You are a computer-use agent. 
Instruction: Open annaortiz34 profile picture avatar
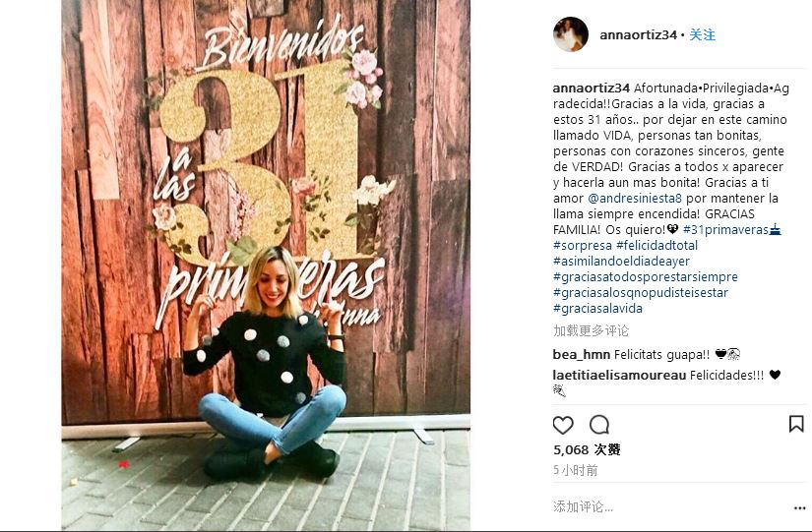pos(571,34)
